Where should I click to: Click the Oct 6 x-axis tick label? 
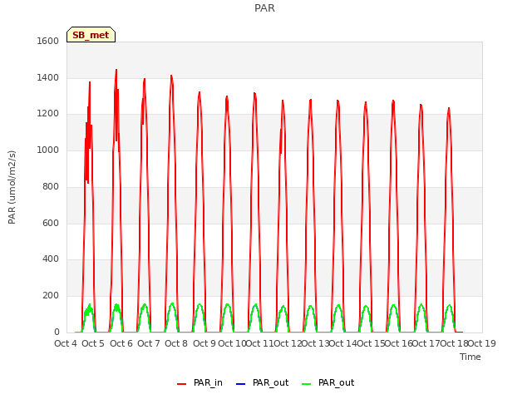[x=121, y=343]
